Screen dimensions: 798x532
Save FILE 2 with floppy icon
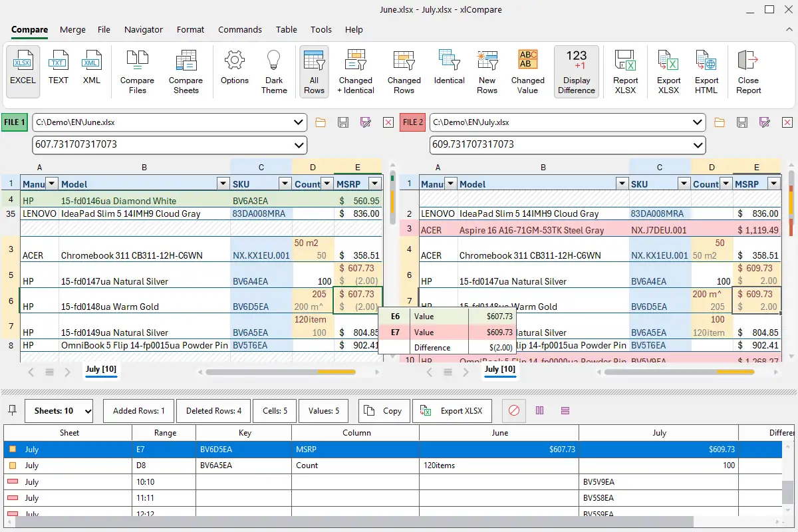click(742, 122)
